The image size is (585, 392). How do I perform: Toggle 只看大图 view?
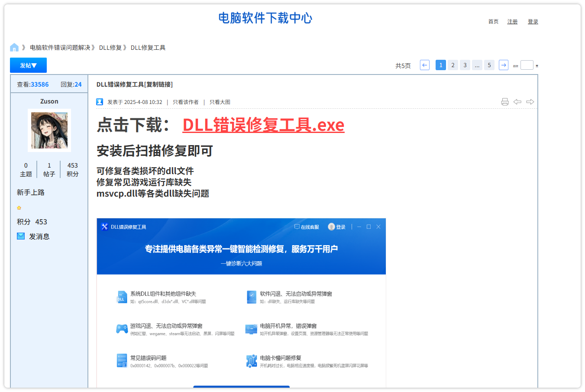(x=220, y=102)
